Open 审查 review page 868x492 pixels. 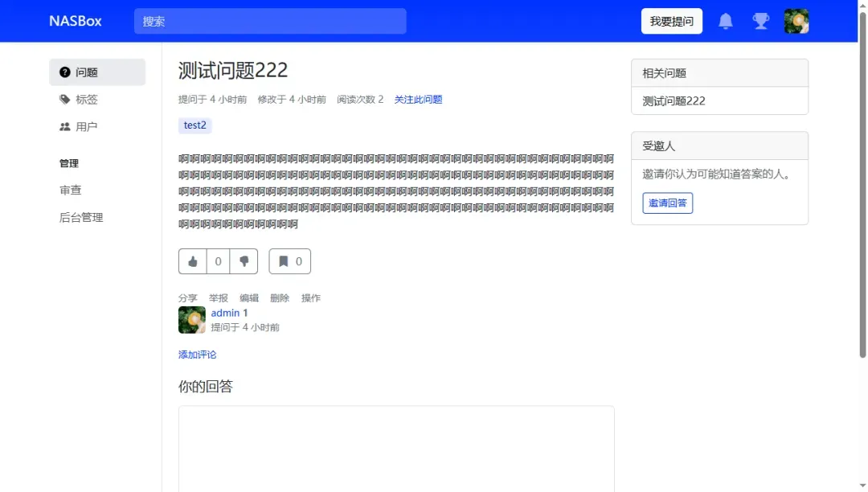(x=71, y=191)
